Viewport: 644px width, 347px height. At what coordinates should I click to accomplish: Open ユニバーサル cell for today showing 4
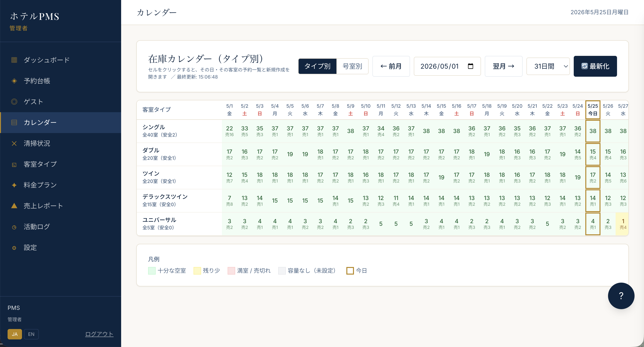(593, 224)
